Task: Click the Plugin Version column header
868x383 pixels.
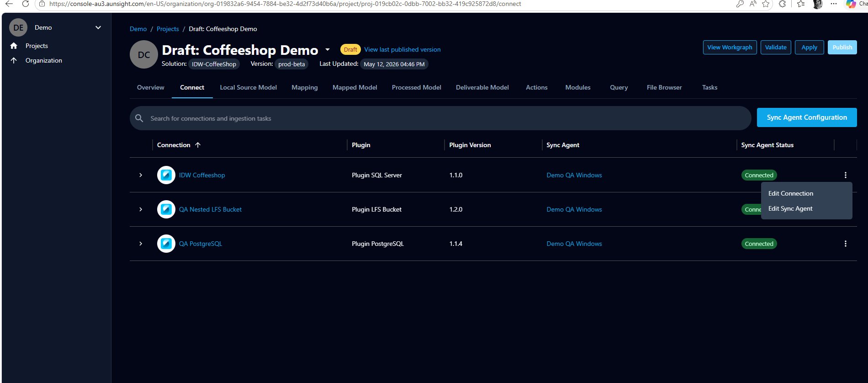Action: (x=470, y=145)
